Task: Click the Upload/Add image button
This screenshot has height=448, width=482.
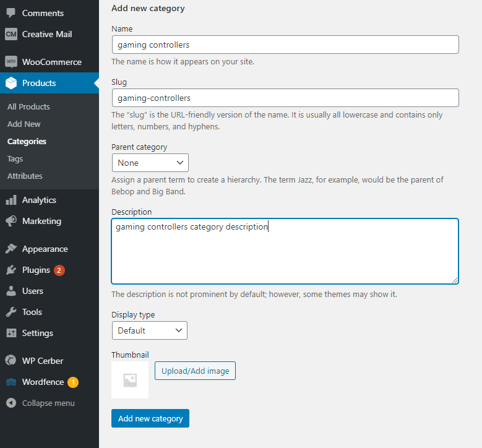Action: point(195,371)
